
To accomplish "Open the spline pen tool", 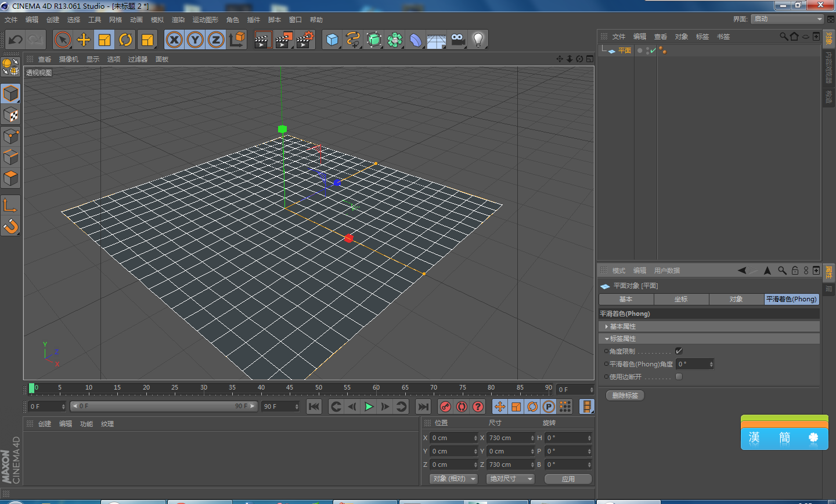I will click(x=353, y=39).
